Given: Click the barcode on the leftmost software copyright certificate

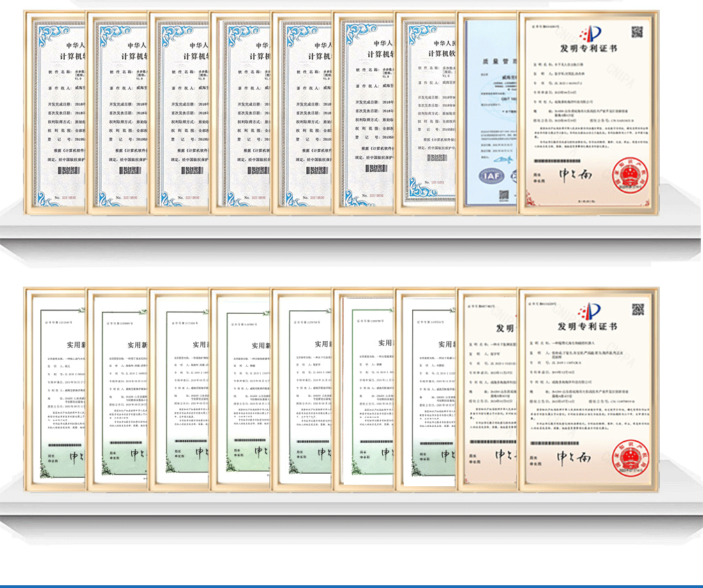Looking at the screenshot, I should coord(69,170).
